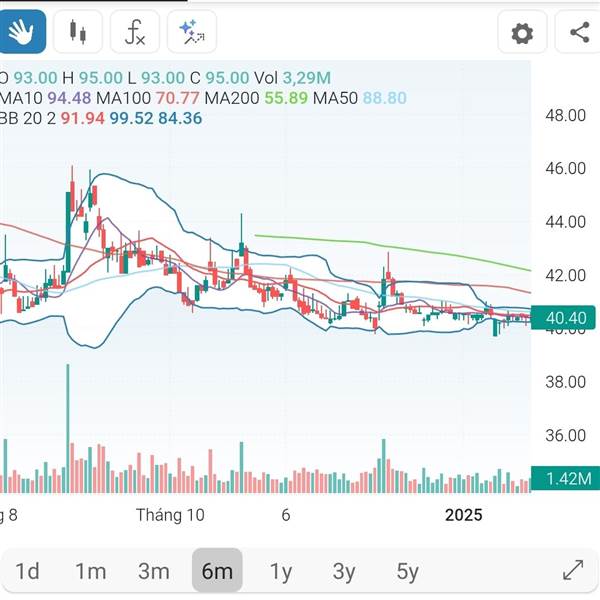Click the 48.00 price axis label
600x600 pixels.
click(565, 115)
